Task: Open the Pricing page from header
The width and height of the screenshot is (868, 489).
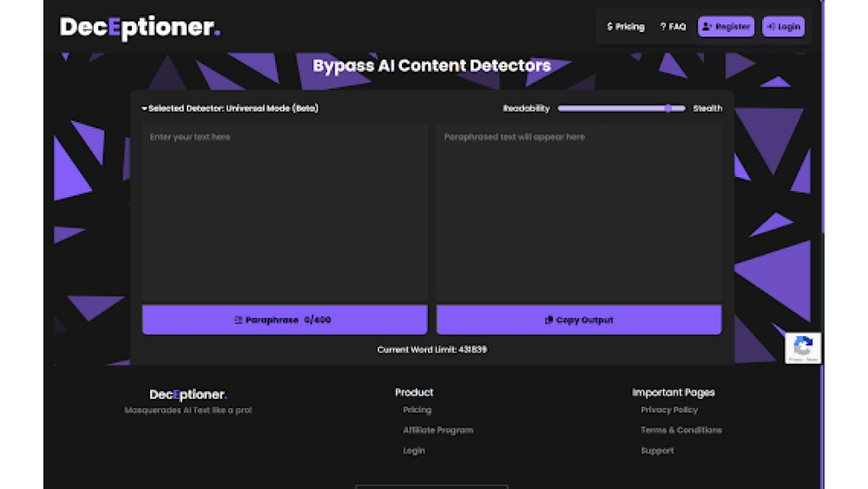Action: click(x=626, y=27)
